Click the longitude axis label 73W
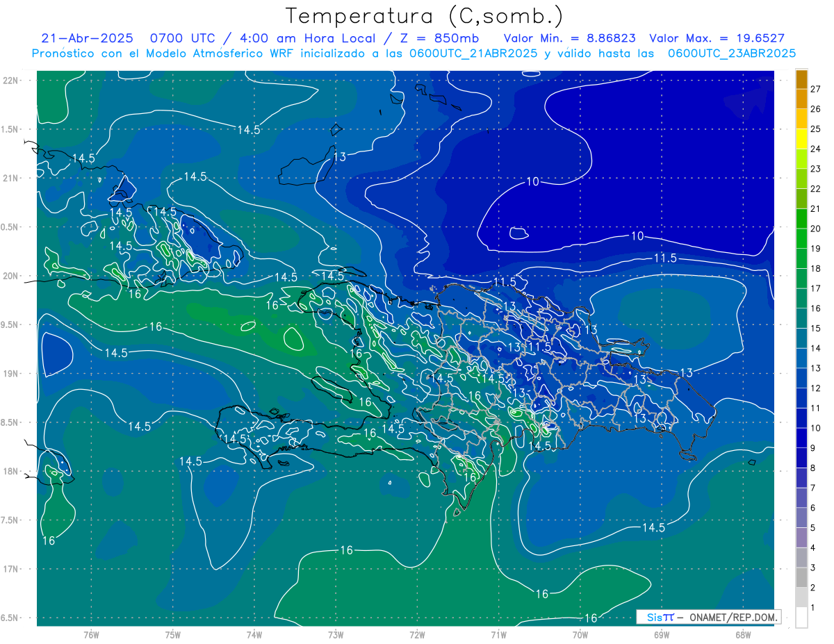This screenshot has height=644, width=834. tap(336, 635)
